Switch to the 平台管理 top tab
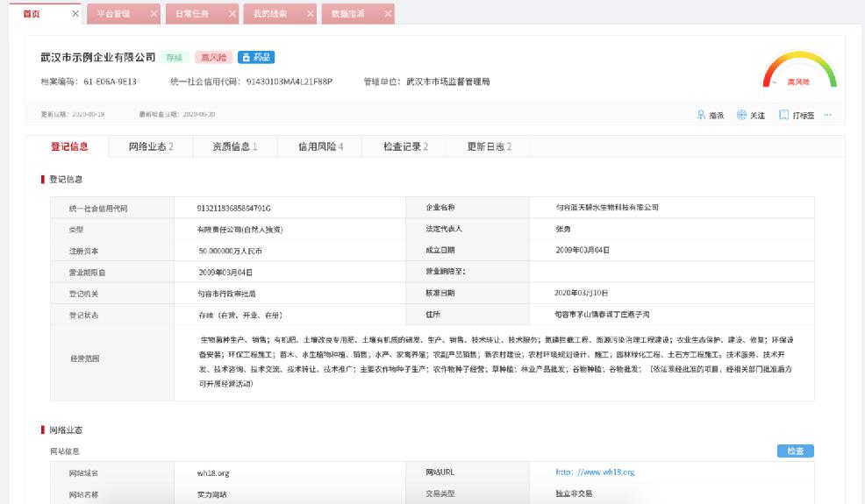865x504 pixels. coord(113,14)
